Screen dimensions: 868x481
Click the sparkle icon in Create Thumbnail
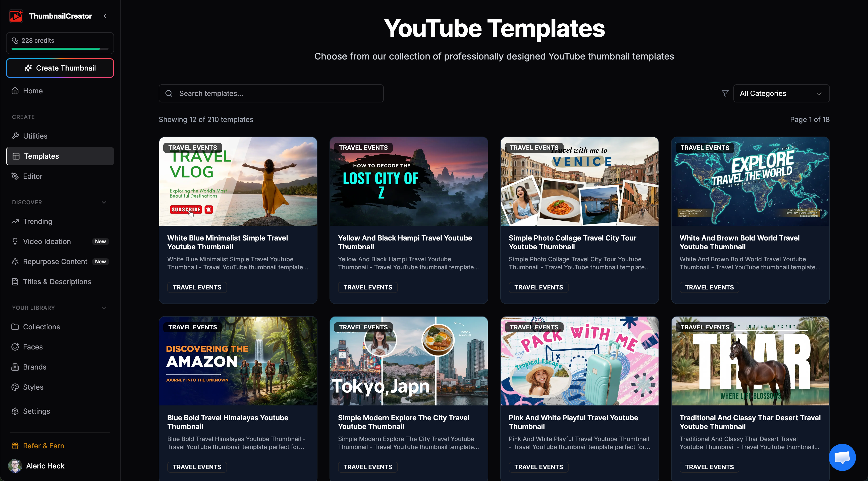[x=28, y=68]
